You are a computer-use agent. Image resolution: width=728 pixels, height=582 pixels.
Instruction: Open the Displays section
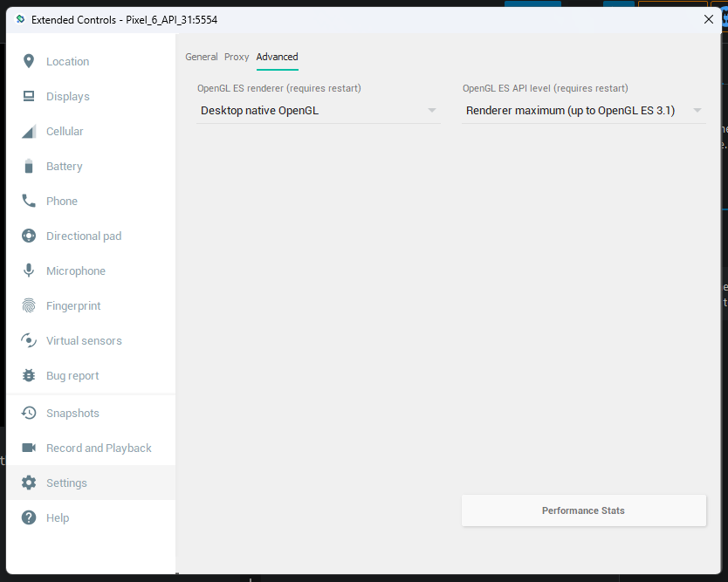point(68,97)
